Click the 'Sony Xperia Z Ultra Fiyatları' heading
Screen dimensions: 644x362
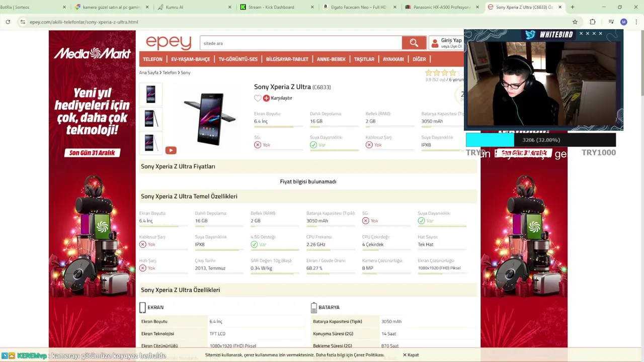click(178, 166)
